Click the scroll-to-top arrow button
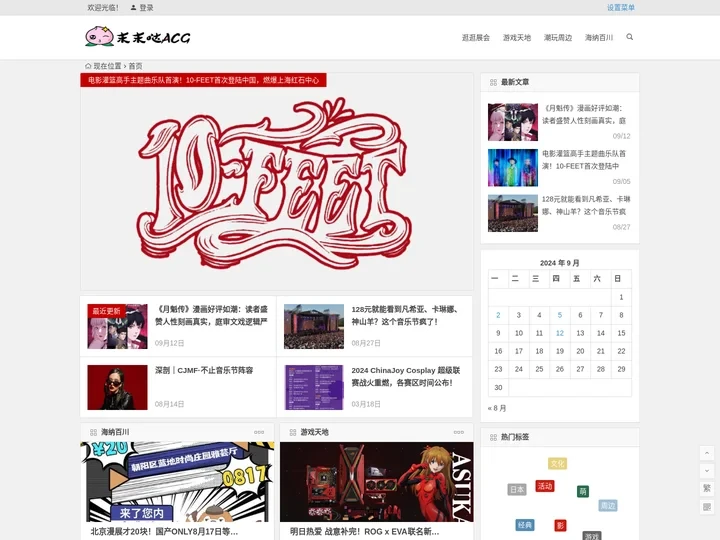 tap(707, 453)
